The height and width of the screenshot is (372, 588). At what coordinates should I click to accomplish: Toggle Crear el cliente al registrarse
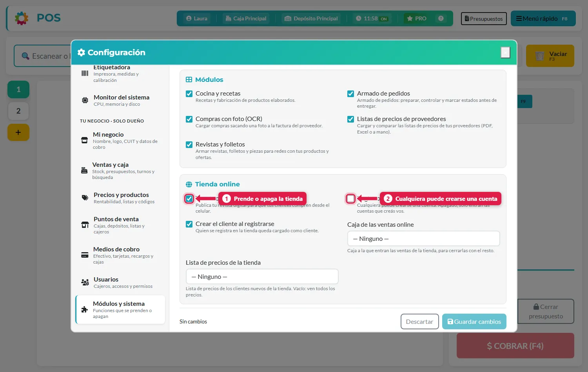(189, 224)
